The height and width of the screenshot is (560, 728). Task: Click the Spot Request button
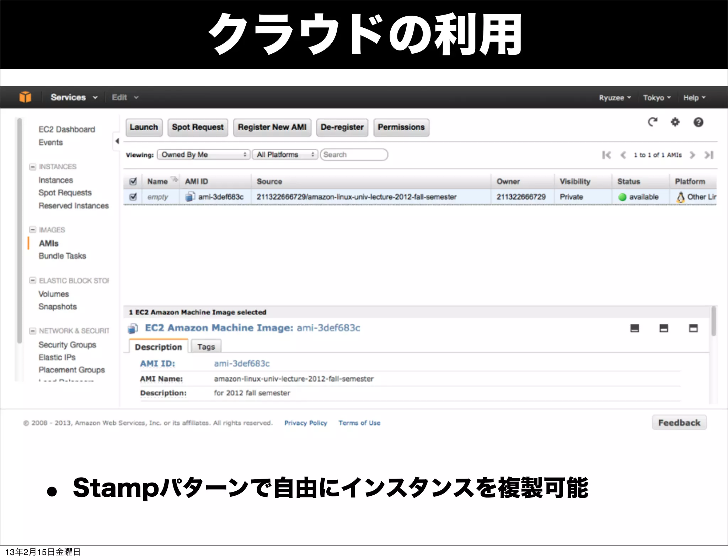click(198, 127)
